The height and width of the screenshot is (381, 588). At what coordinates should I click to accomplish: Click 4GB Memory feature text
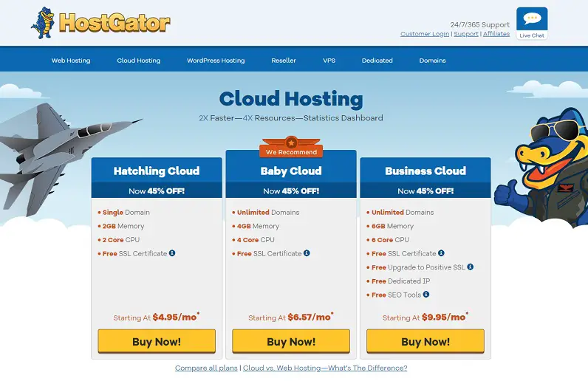point(258,226)
